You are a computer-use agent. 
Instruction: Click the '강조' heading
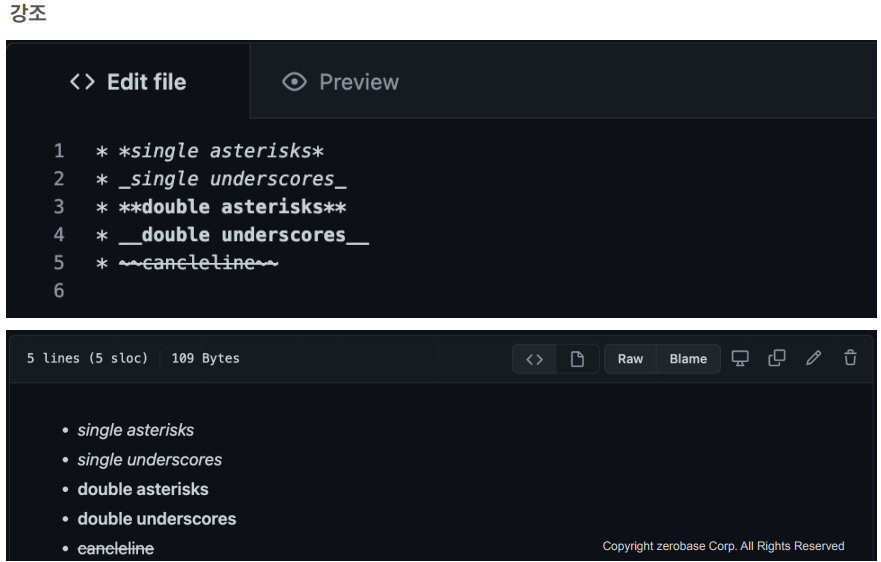(28, 13)
